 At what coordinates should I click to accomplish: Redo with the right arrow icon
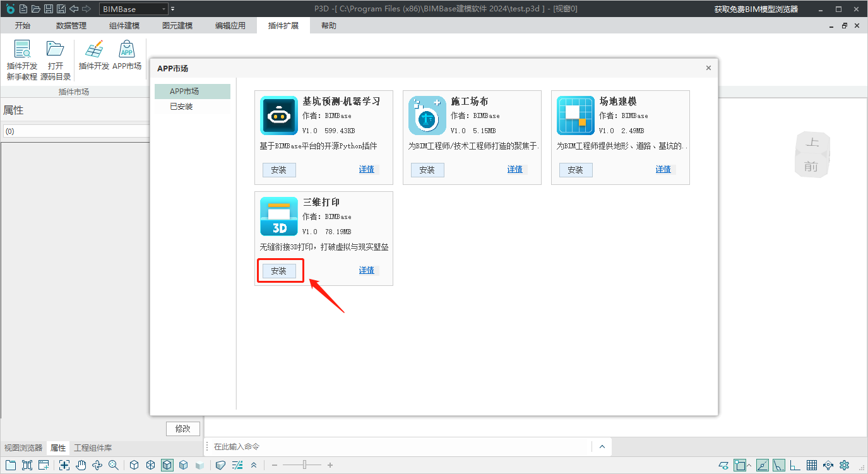(86, 9)
